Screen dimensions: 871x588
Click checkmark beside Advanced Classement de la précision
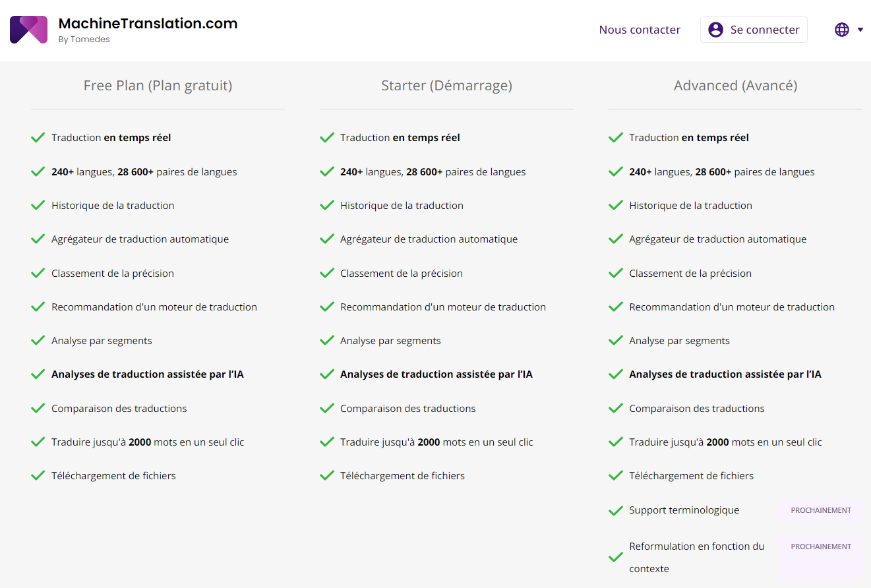[x=616, y=273]
